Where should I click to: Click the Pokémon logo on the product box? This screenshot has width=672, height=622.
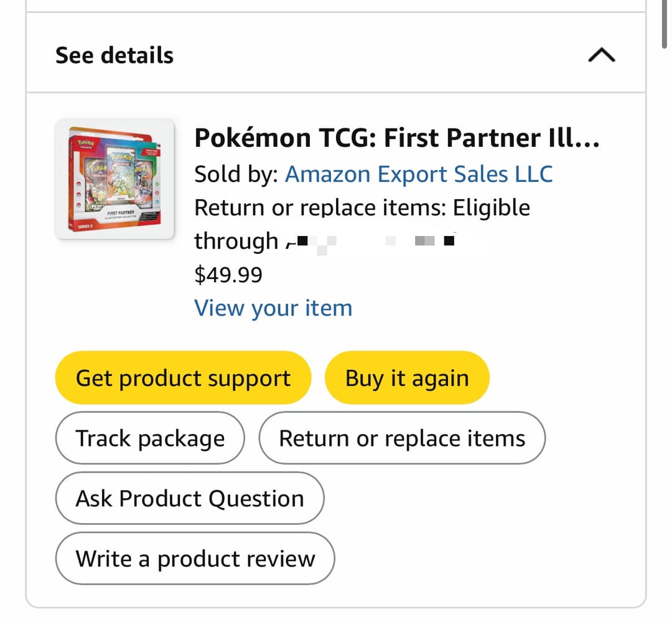85,143
